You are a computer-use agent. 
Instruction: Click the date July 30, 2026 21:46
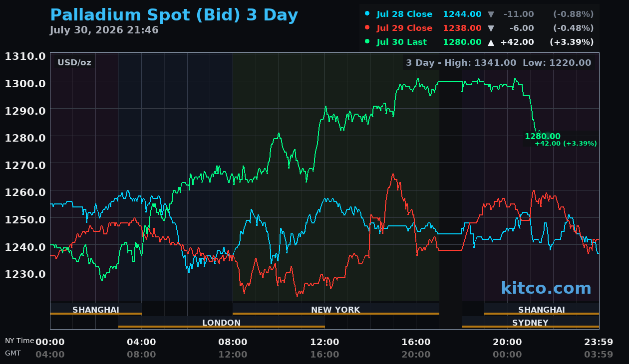pos(104,30)
